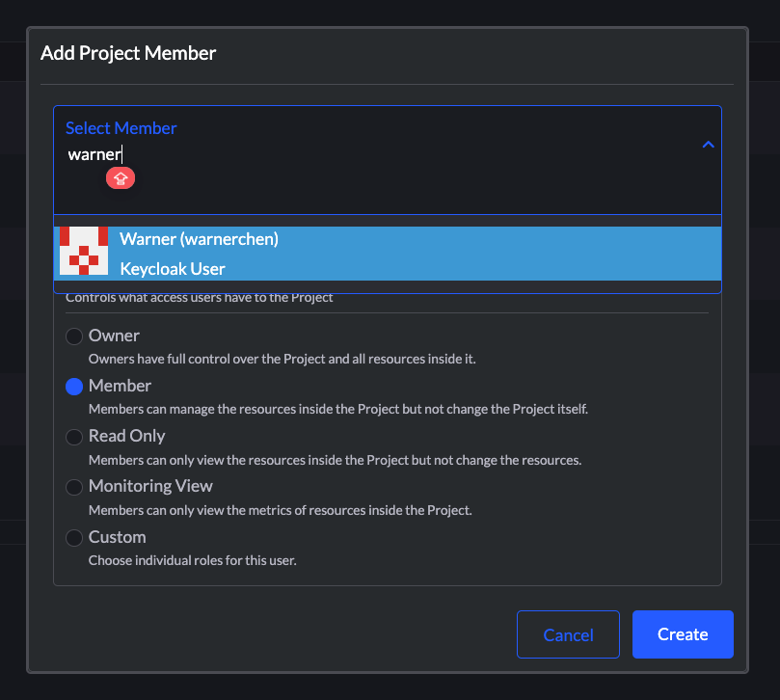Click the Custom role label text
The height and width of the screenshot is (700, 780).
[118, 536]
